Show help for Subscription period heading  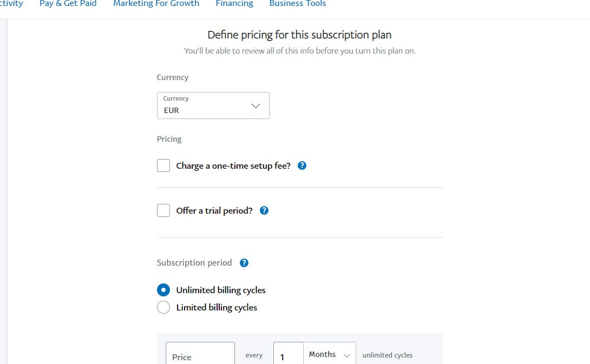coord(244,263)
